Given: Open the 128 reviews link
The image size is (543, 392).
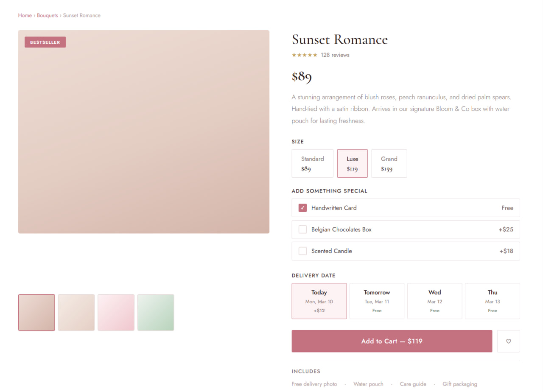Looking at the screenshot, I should click(x=335, y=55).
